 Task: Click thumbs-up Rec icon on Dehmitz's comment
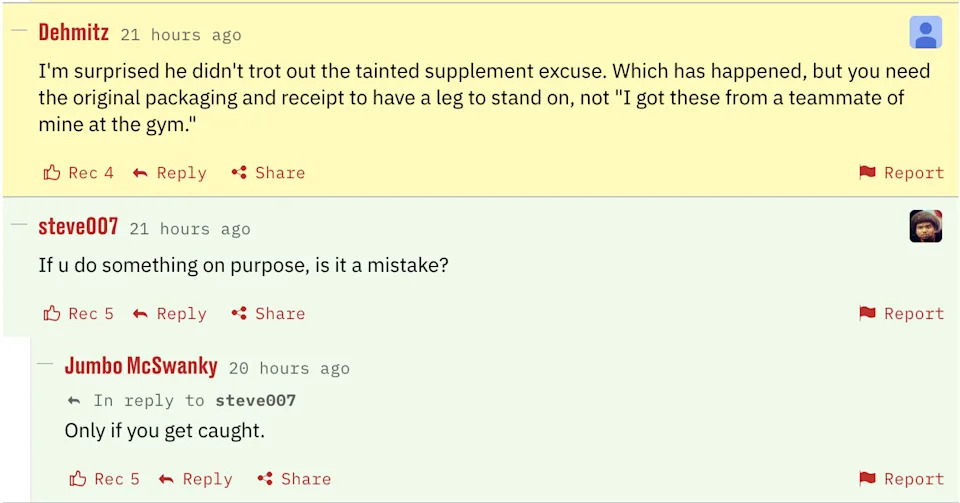52,173
